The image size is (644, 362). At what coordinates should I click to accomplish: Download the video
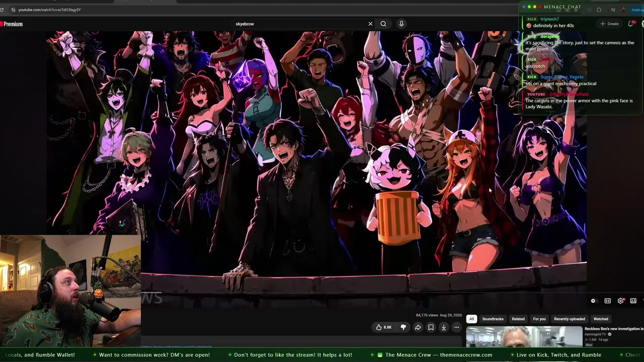[444, 327]
